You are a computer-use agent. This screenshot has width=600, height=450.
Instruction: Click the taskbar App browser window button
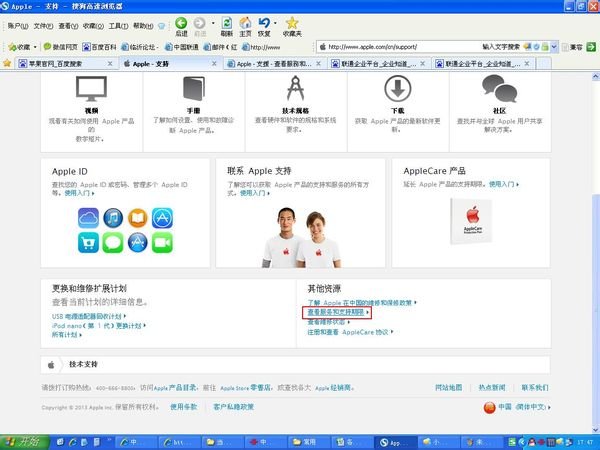click(x=395, y=442)
